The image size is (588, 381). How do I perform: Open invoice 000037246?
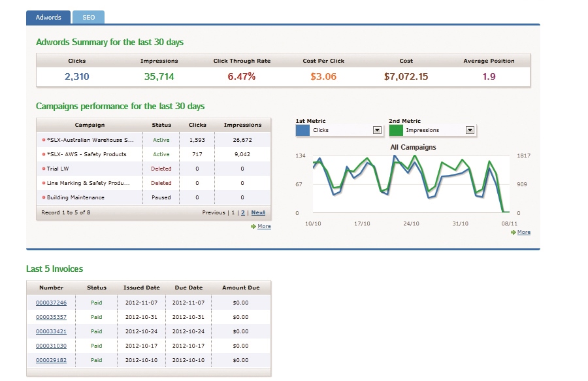pyautogui.click(x=51, y=303)
